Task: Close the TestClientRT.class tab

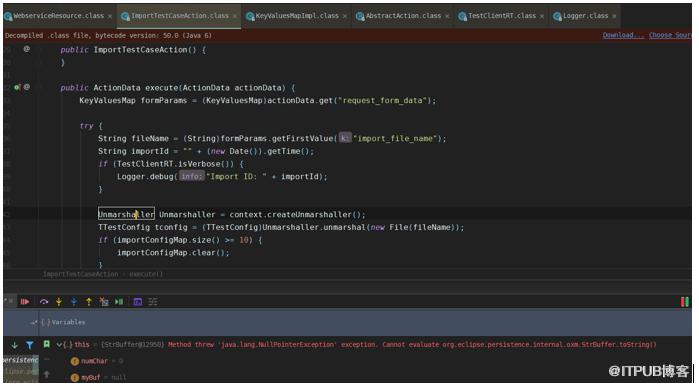Action: 542,16
